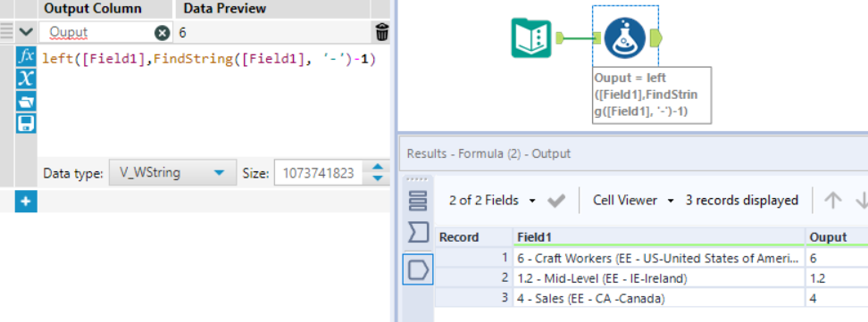Select record number 3 row
Image resolution: width=868 pixels, height=322 pixels.
474,298
